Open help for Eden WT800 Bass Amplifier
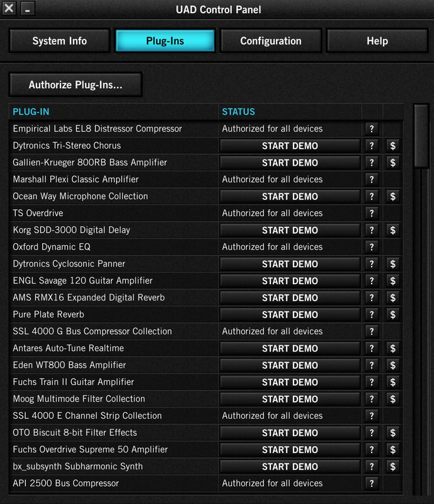The image size is (434, 504). pyautogui.click(x=372, y=365)
